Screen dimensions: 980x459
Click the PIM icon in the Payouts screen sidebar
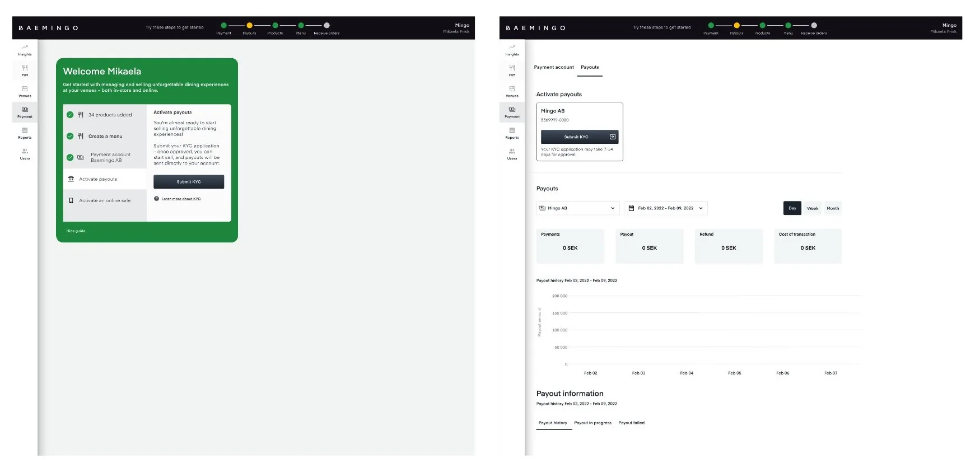[x=512, y=68]
